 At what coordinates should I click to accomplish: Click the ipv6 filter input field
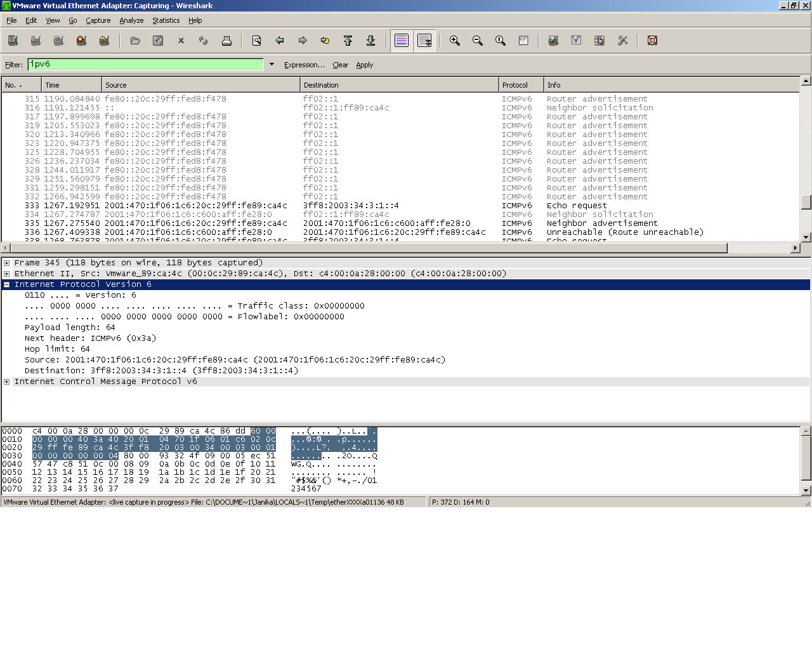click(x=145, y=64)
